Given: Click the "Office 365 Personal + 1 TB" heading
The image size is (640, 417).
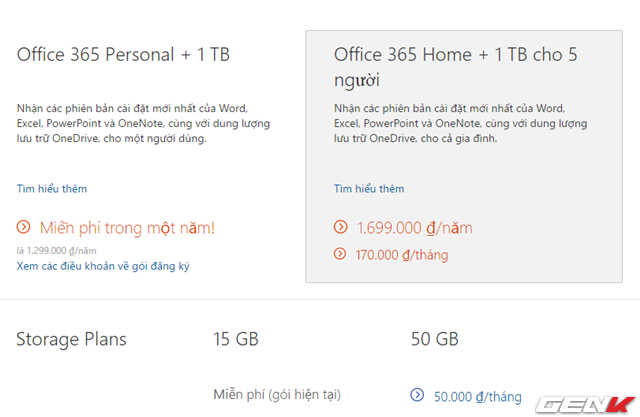Looking at the screenshot, I should coord(123,54).
